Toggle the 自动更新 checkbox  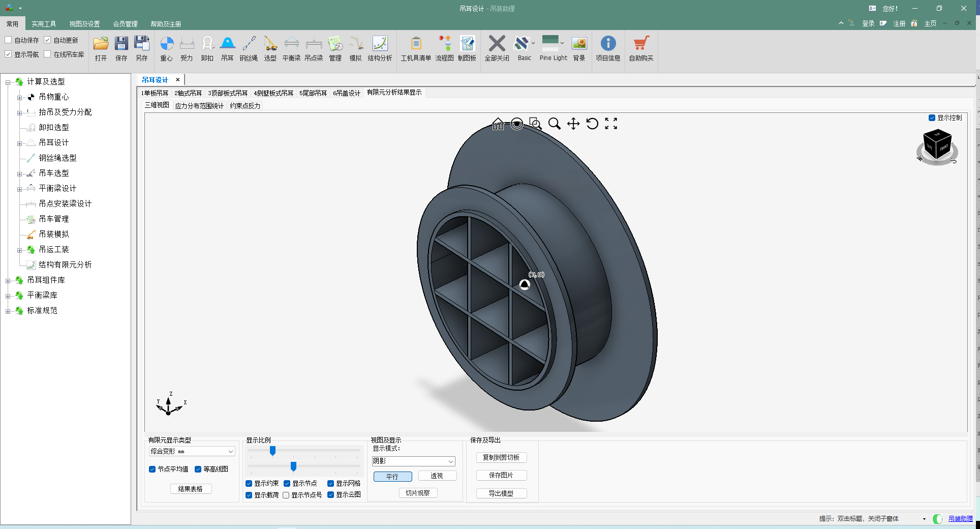coord(47,40)
